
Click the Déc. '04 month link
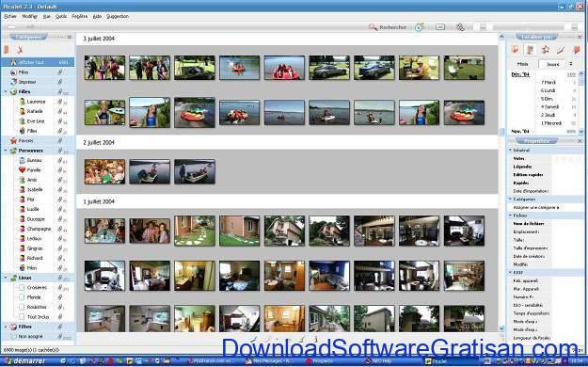pos(520,74)
